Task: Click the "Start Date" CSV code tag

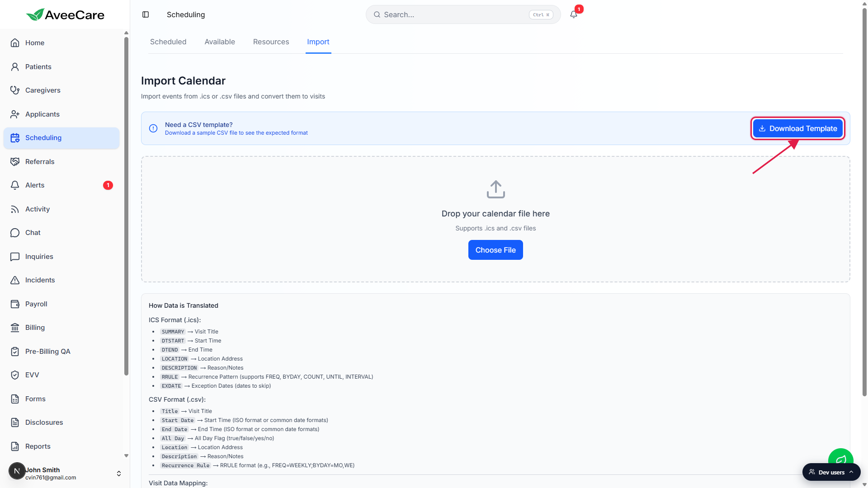Action: (x=178, y=420)
